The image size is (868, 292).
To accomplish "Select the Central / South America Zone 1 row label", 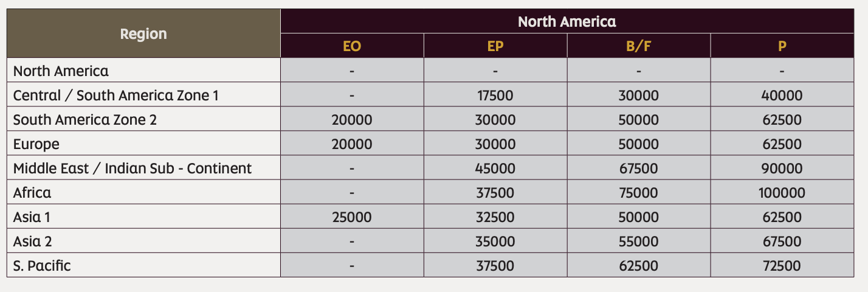I will [x=115, y=96].
